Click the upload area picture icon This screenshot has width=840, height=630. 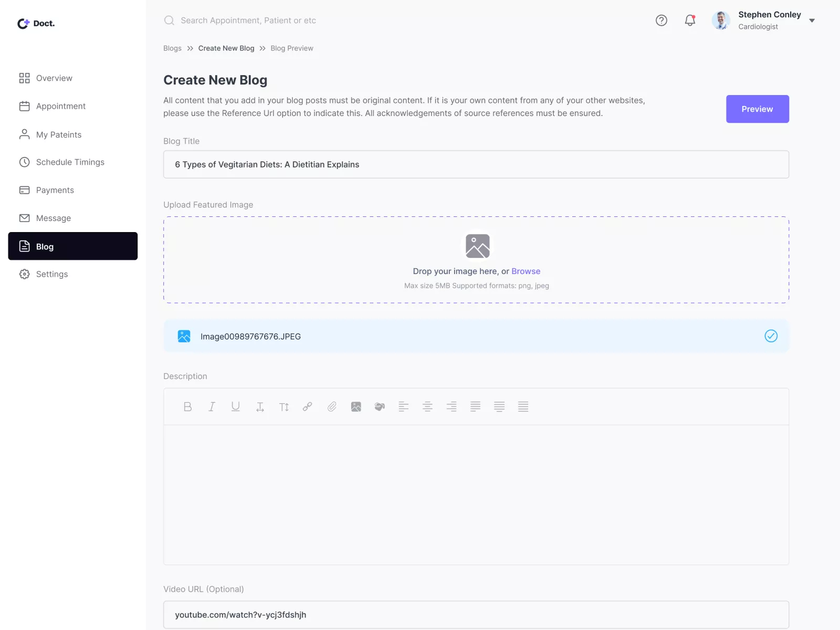pyautogui.click(x=477, y=246)
